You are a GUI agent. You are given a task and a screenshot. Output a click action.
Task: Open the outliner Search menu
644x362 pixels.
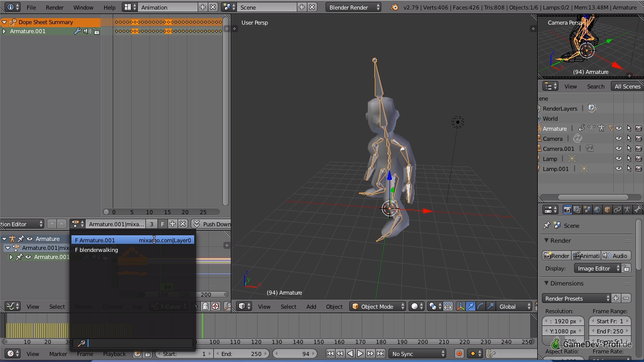click(596, 86)
